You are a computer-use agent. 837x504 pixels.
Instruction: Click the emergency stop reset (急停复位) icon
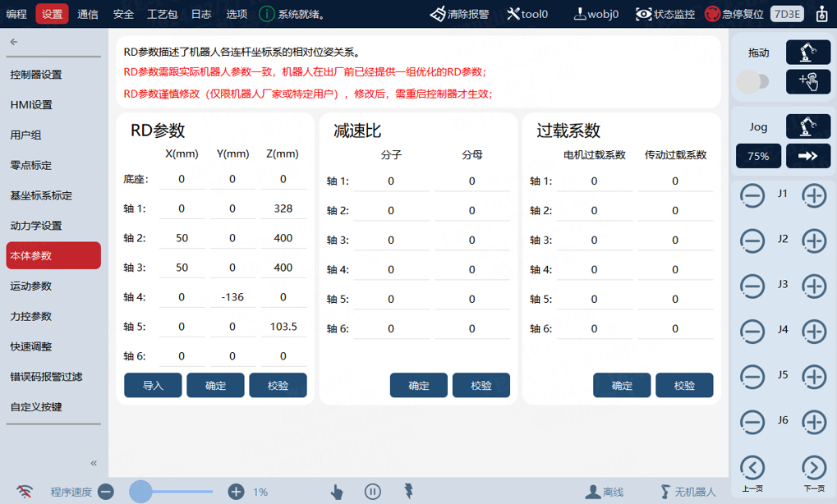pos(712,14)
